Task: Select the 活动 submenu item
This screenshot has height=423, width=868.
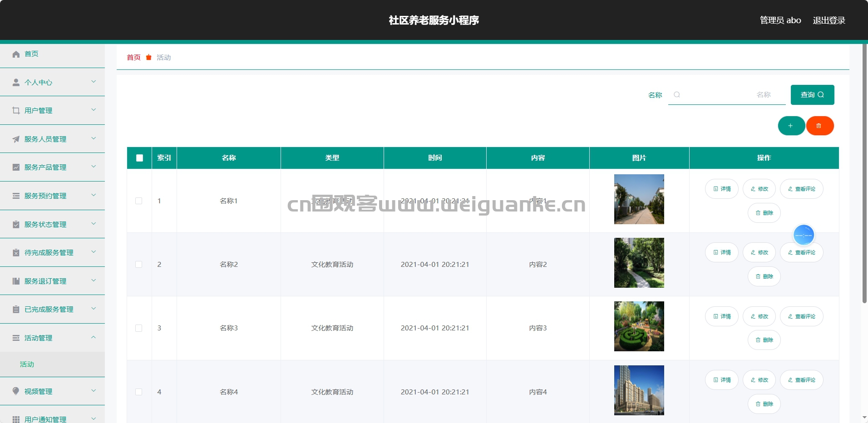Action: pos(52,364)
